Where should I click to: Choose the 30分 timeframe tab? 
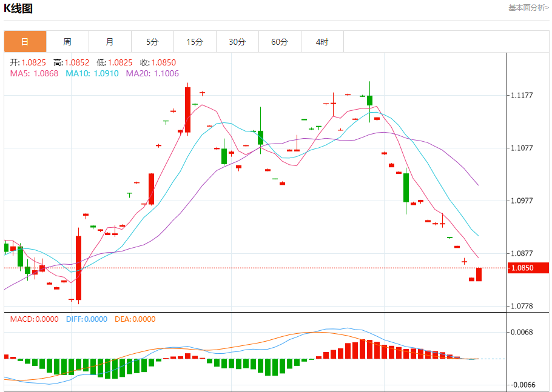[237, 42]
